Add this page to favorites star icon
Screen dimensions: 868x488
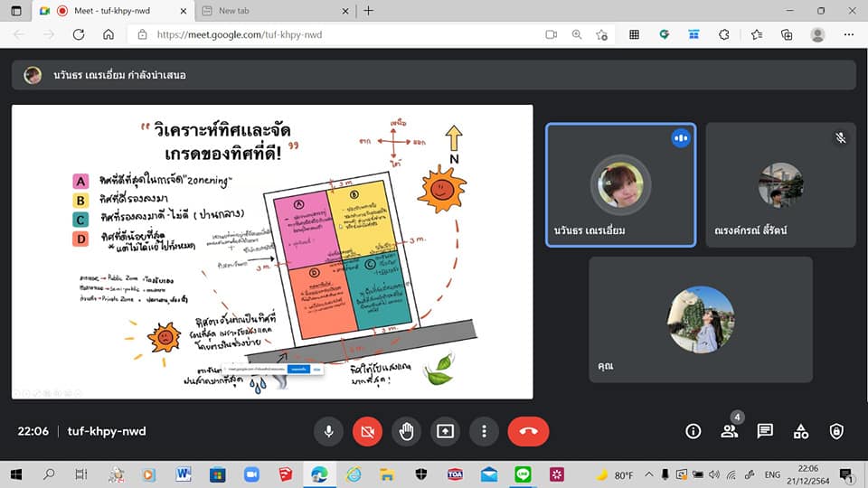click(x=602, y=35)
